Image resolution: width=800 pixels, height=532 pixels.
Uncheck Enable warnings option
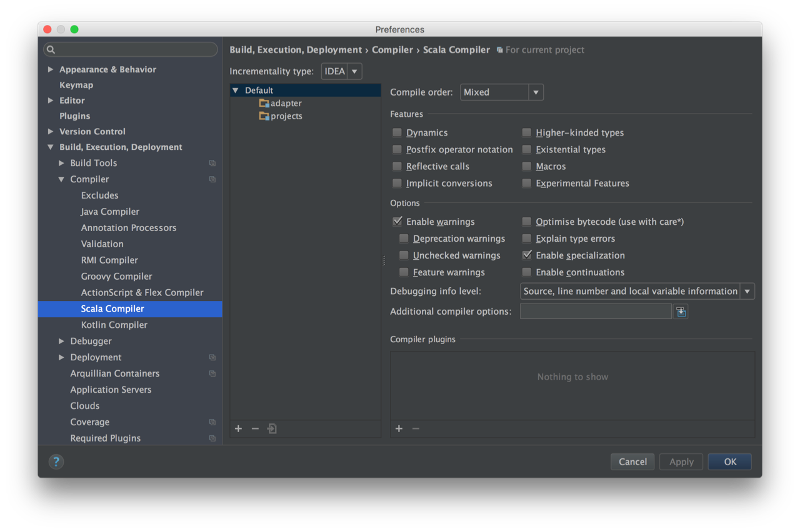tap(397, 222)
